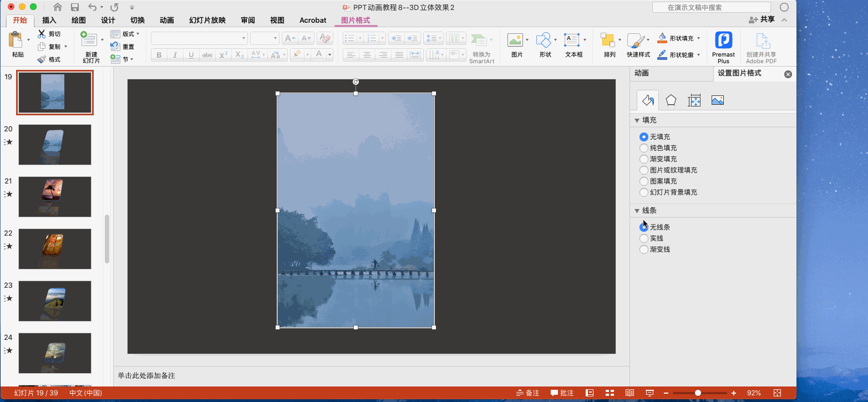Open the Effects pentagon icon in format pane
This screenshot has width=868, height=402.
point(671,100)
